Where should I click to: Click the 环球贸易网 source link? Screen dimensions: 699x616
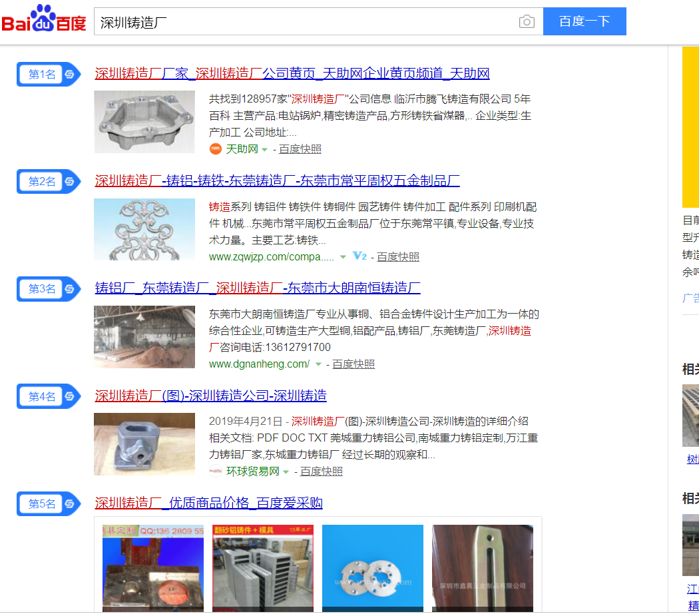(x=253, y=471)
